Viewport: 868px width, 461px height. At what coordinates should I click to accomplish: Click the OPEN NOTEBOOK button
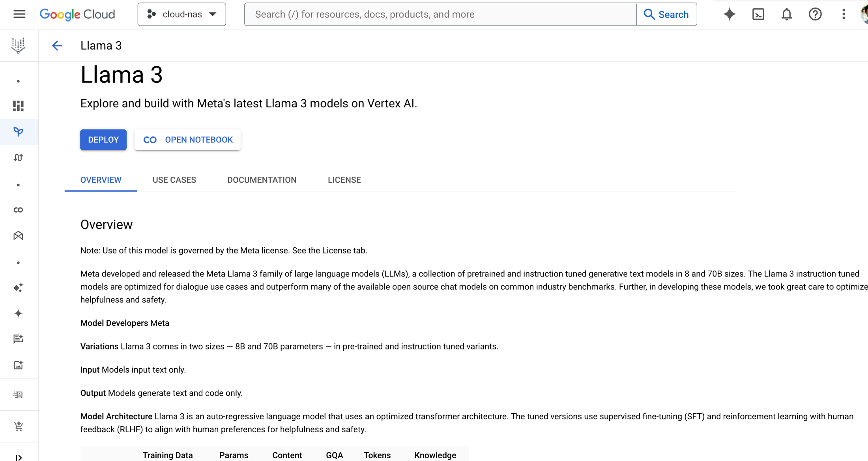point(187,140)
